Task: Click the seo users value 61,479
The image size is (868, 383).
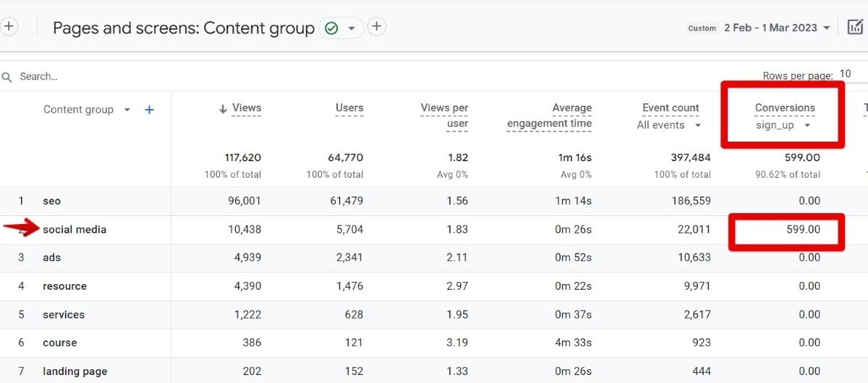Action: [x=346, y=201]
